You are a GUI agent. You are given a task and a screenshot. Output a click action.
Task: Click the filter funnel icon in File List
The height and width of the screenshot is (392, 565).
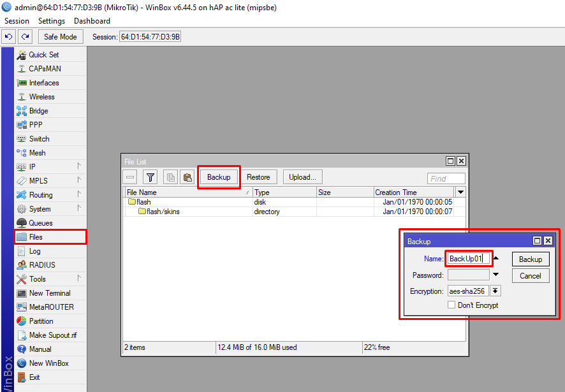pos(150,177)
